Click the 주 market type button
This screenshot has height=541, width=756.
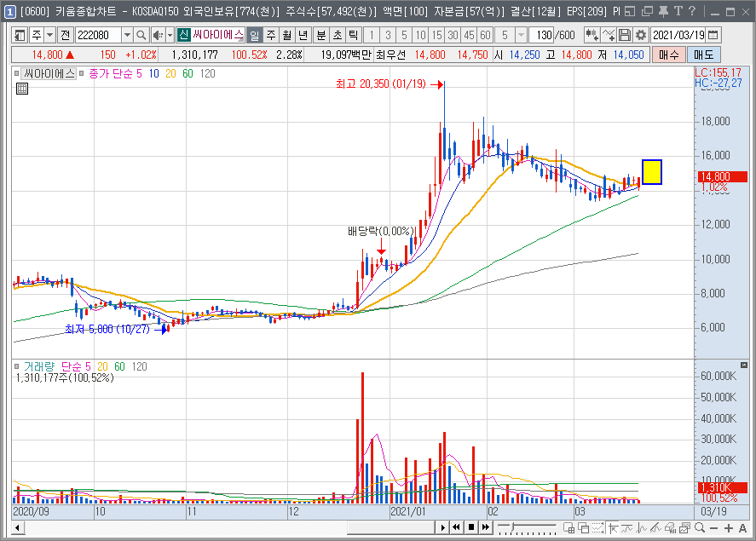[x=37, y=35]
